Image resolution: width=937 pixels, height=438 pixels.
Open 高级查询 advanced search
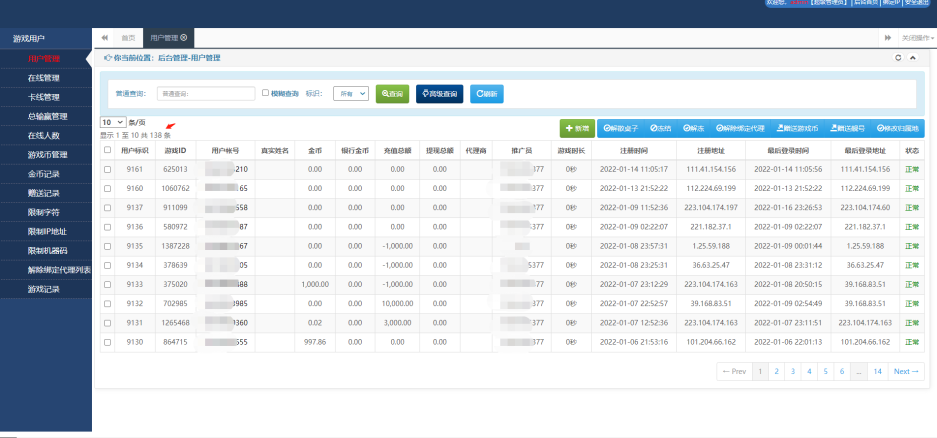(x=440, y=93)
